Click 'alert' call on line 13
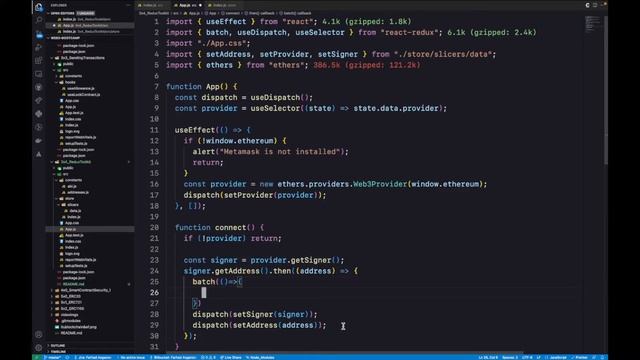Screen dimensions: 640x360 204,152
